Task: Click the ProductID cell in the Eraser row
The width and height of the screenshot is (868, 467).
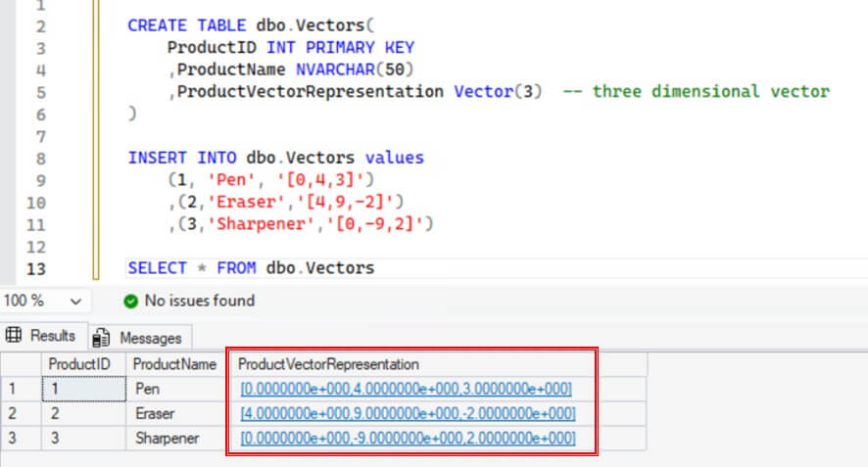Action: 83,413
